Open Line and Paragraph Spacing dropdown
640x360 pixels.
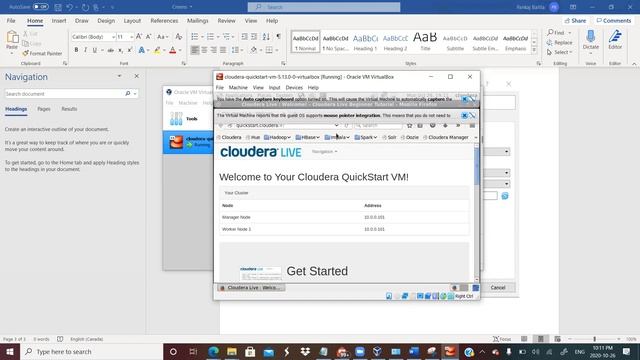click(x=237, y=50)
